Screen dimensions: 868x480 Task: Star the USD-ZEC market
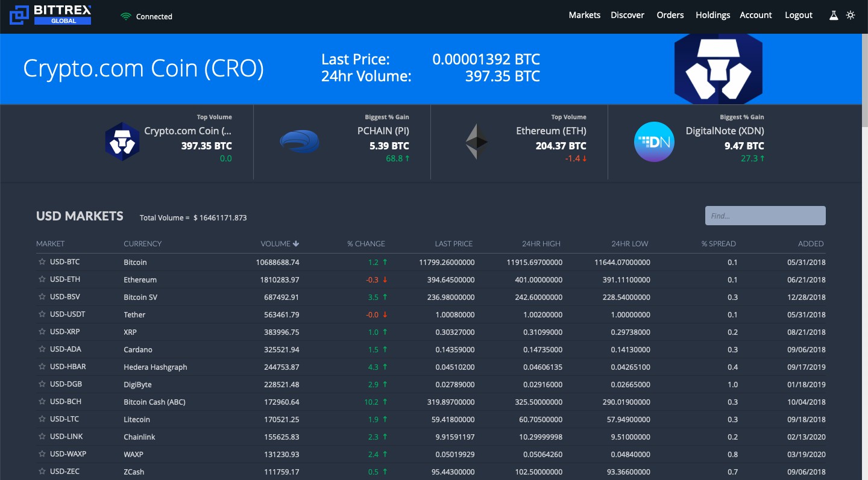42,472
